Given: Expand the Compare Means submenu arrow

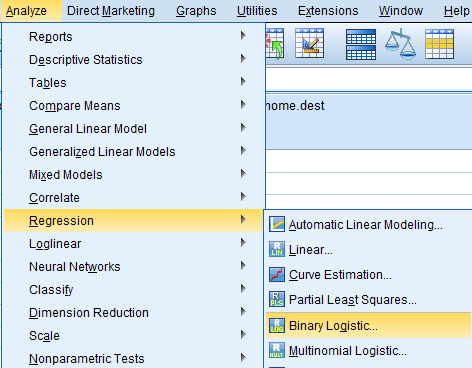Looking at the screenshot, I should 243,105.
